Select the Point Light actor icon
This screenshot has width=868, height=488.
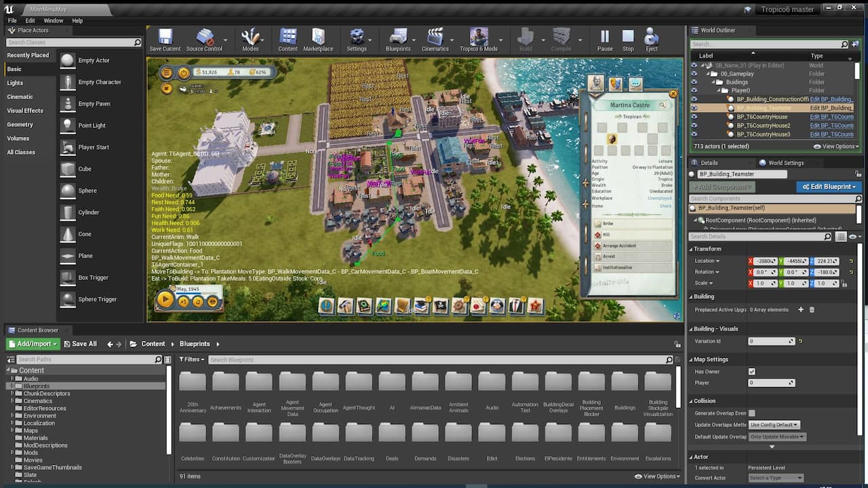click(68, 125)
